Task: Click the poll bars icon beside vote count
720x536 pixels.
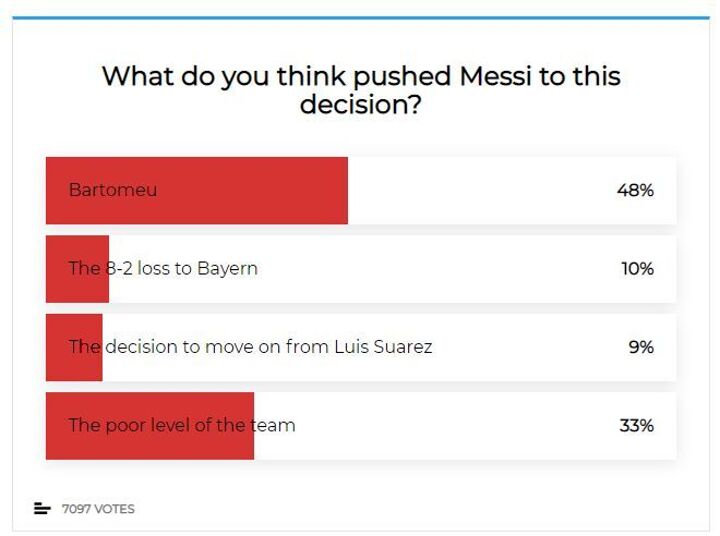Action: pyautogui.click(x=42, y=509)
